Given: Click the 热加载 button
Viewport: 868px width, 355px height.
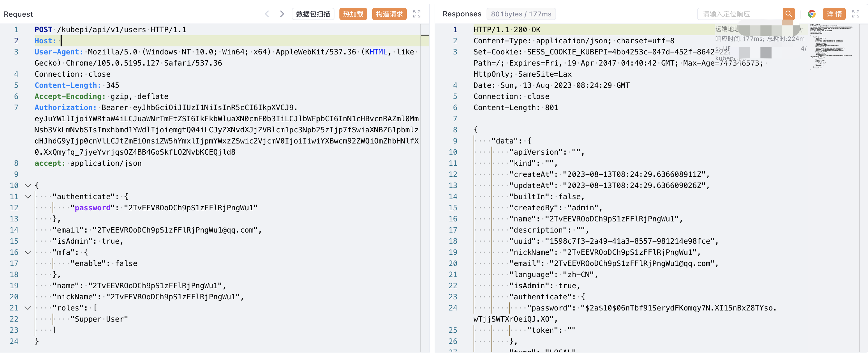Looking at the screenshot, I should [353, 14].
